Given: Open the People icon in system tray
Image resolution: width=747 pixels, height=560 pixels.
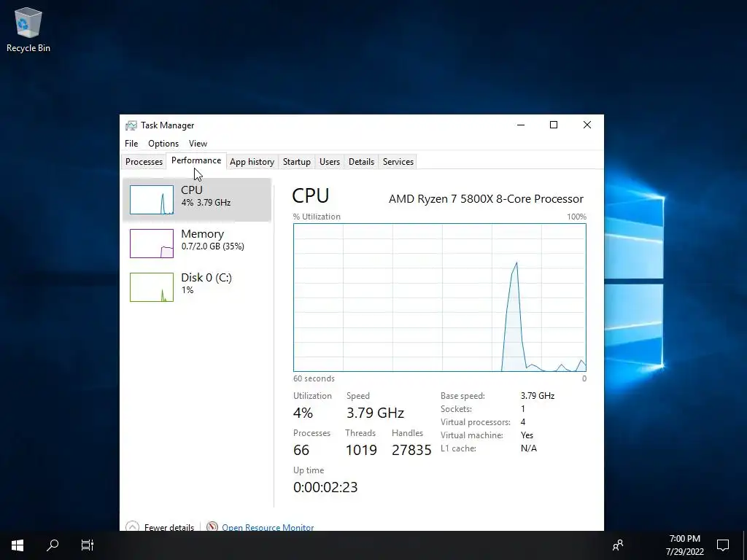Looking at the screenshot, I should 618,545.
